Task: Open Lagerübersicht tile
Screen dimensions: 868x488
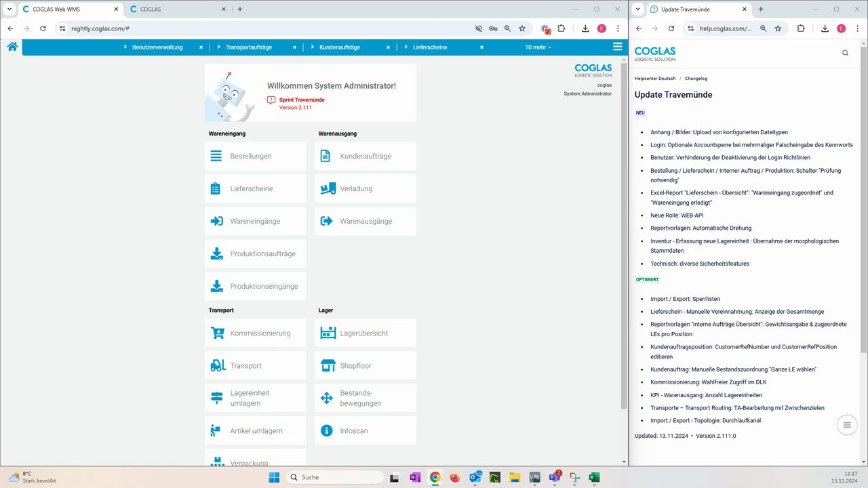Action: point(366,333)
